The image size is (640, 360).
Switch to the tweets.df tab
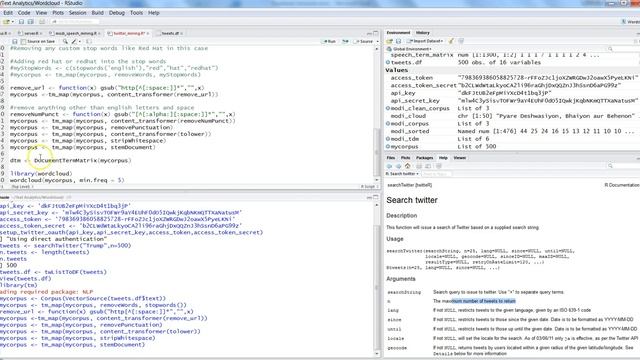tap(170, 33)
